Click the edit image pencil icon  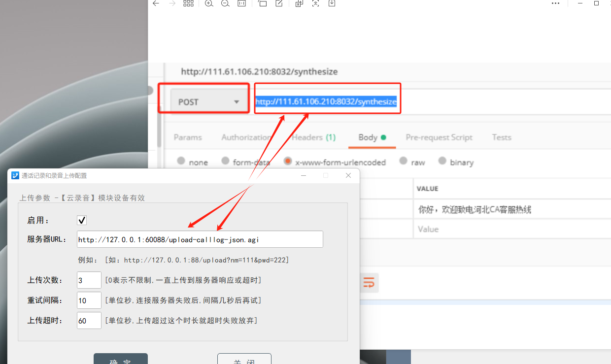point(279,3)
